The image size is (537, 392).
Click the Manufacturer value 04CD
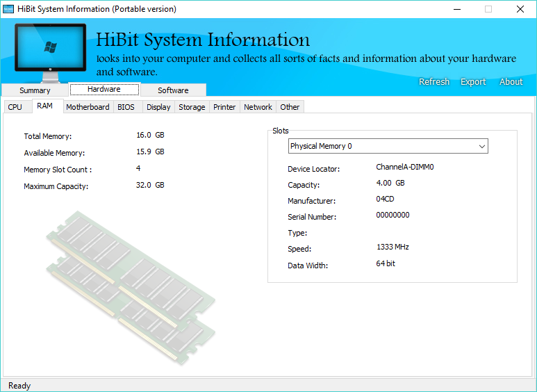coord(385,199)
